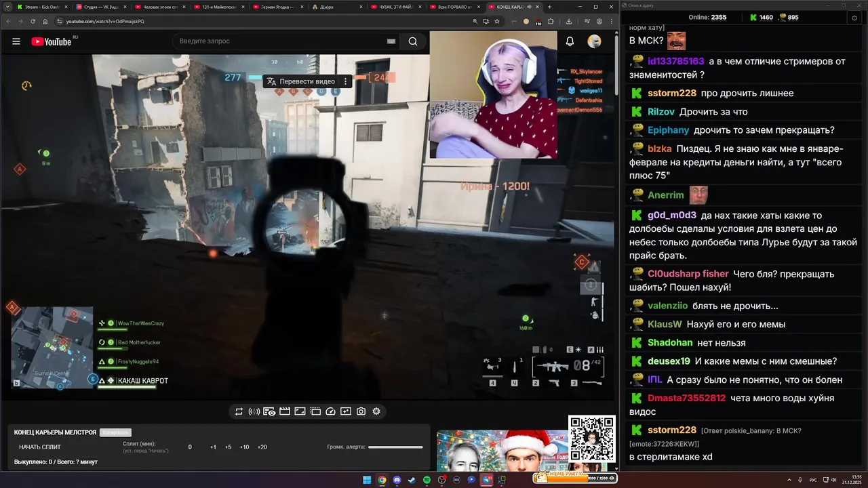868x488 pixels.
Task: Click the eye-screen icon in player toolbar
Action: pyautogui.click(x=269, y=411)
